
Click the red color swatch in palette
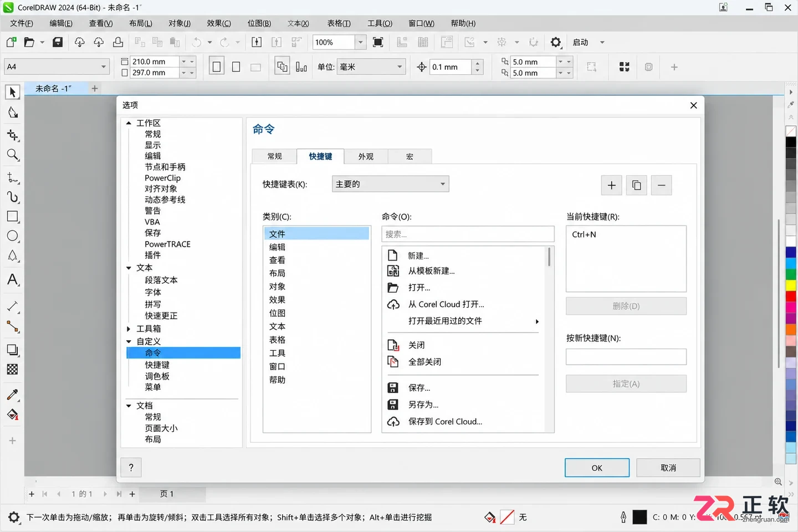[791, 296]
